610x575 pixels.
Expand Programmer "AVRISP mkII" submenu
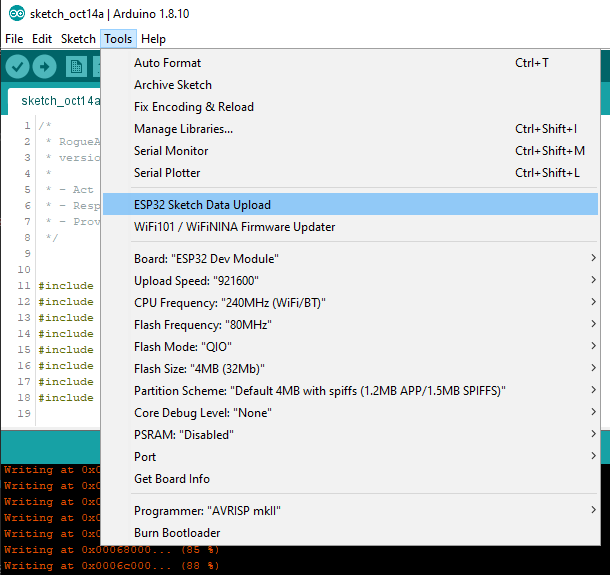350,510
